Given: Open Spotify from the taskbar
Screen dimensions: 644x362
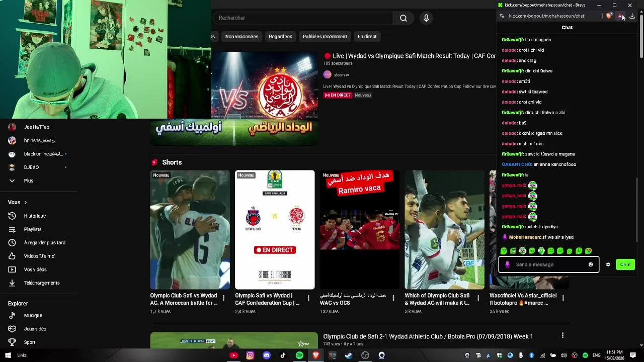Looking at the screenshot, I should coord(299,355).
